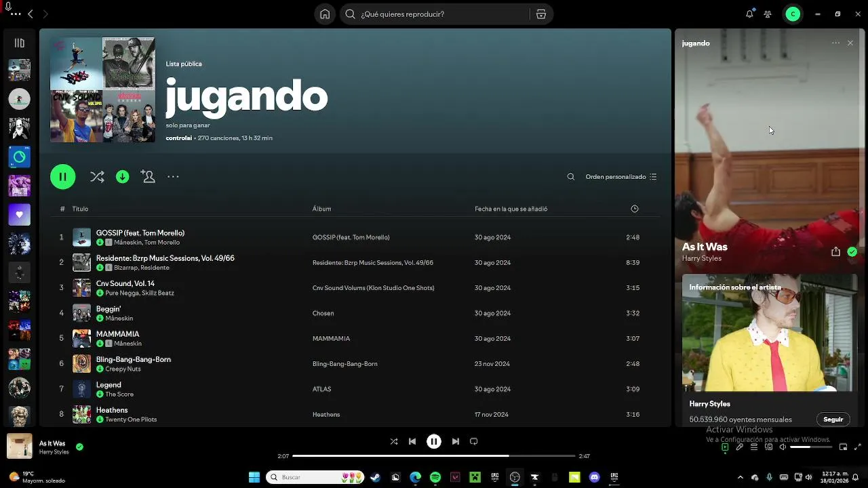Select the Beggin' track row
Image resolution: width=868 pixels, height=488 pixels.
click(355, 313)
